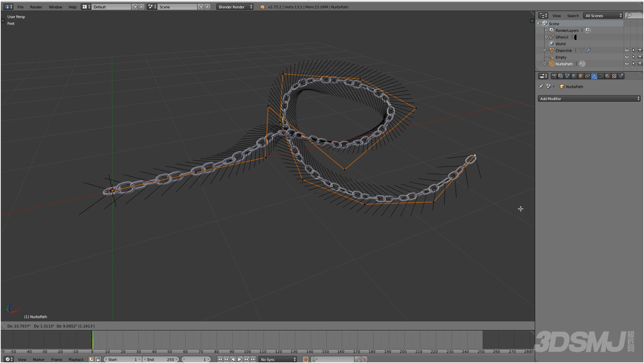Click the Blender logo splash icon
Screen dimensions: 644x363
(x=262, y=7)
